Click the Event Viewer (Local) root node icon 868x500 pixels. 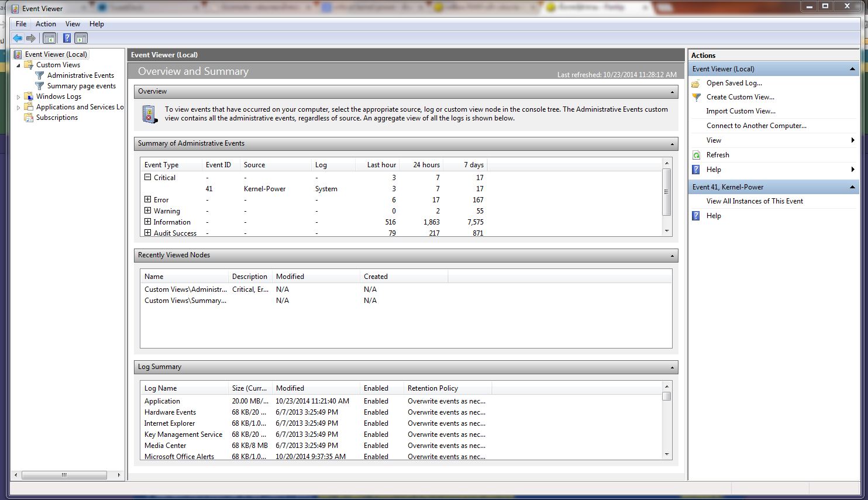(x=18, y=54)
